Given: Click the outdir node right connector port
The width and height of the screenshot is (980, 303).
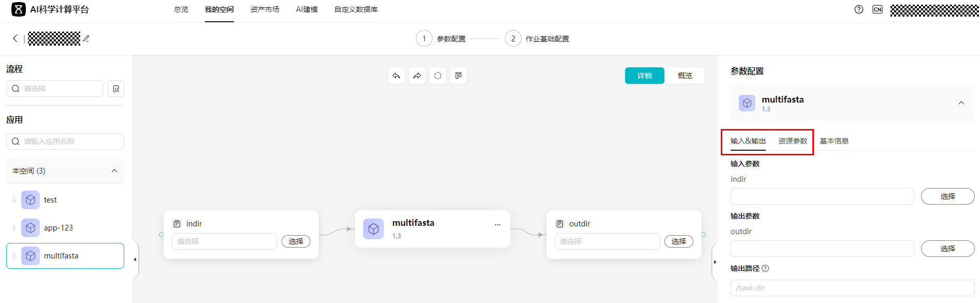Looking at the screenshot, I should click(704, 235).
